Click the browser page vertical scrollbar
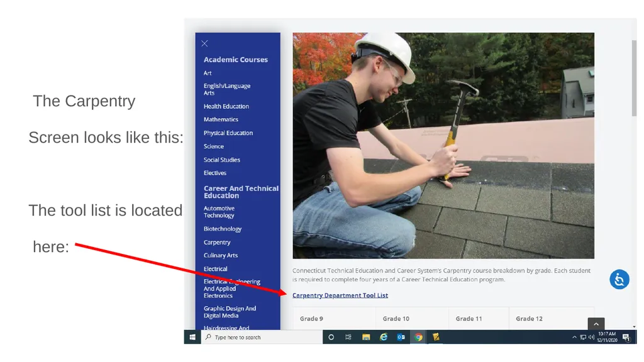This screenshot has height=362, width=644. click(x=634, y=78)
